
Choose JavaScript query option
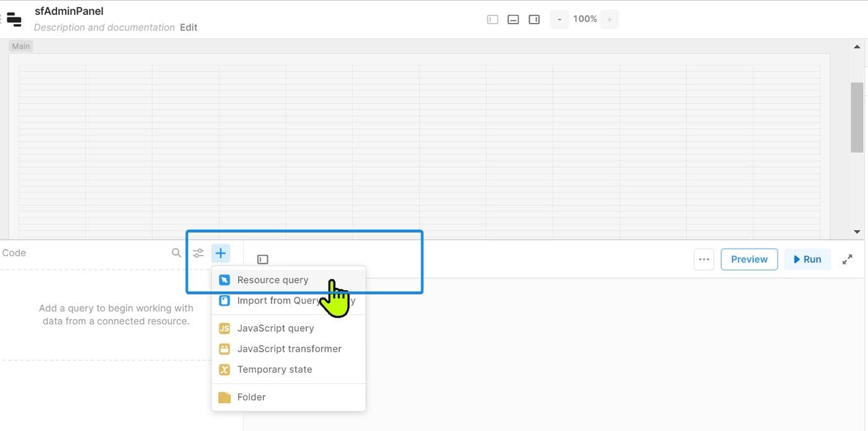pos(275,328)
